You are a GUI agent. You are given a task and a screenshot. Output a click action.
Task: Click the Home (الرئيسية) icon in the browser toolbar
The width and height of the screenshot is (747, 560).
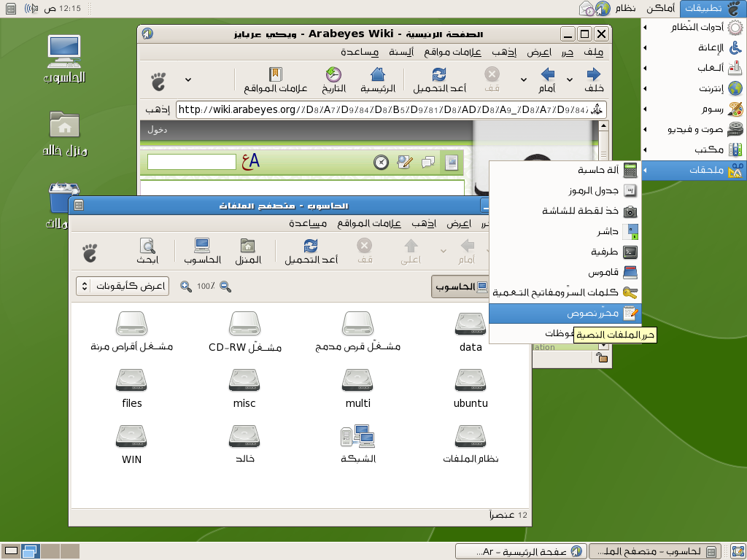(377, 79)
